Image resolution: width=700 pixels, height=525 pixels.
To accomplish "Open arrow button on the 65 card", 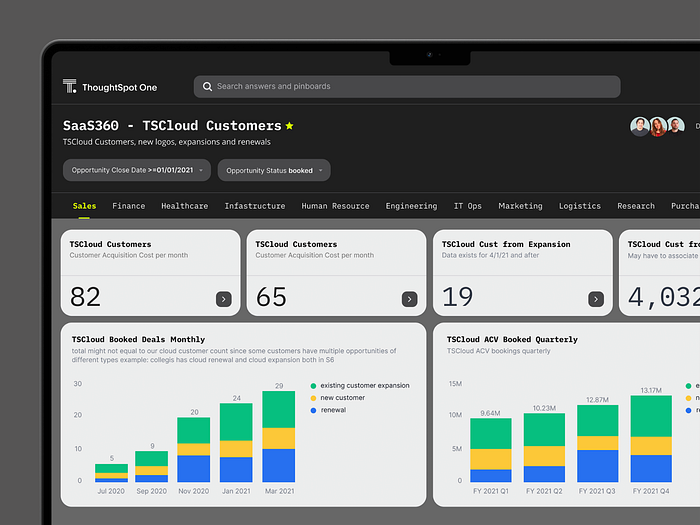I will (409, 299).
